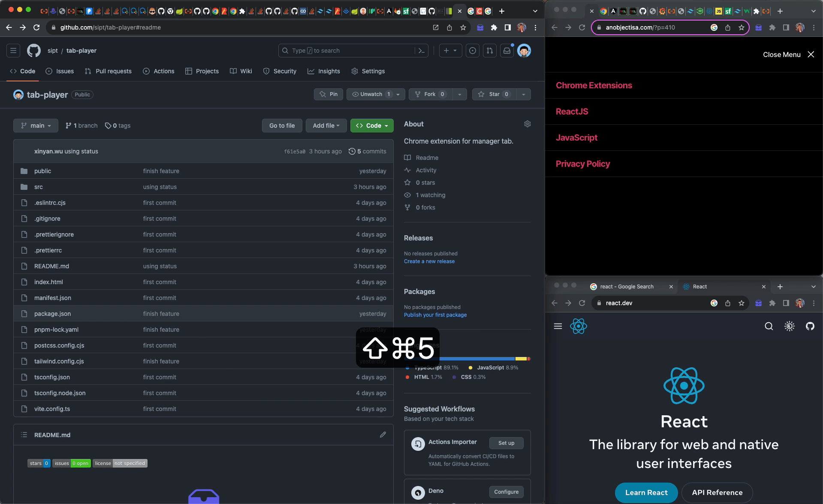
Task: Open GitHub global navigation hamburger menu
Action: [13, 51]
